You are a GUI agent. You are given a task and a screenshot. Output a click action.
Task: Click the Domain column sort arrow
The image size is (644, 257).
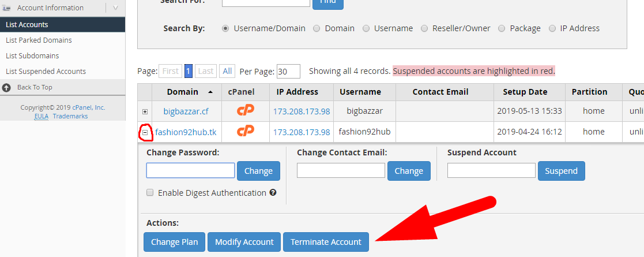pyautogui.click(x=209, y=92)
